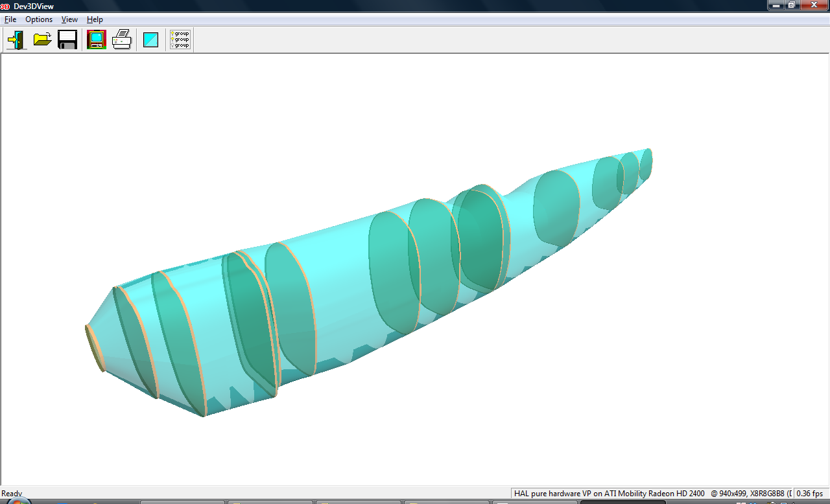Click the exit door icon in toolbar
830x504 pixels.
pyautogui.click(x=16, y=40)
